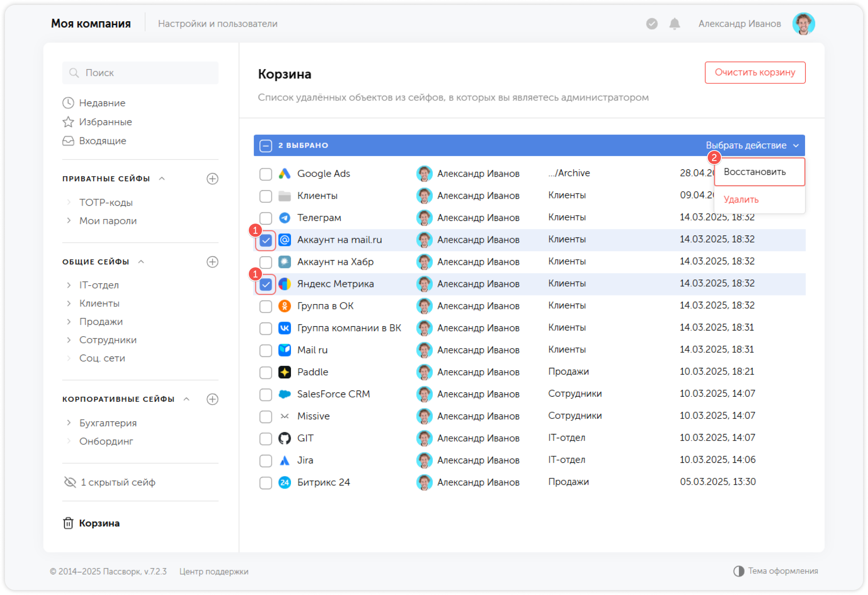Viewport: 868px width, 595px height.
Task: Click the notifications bell icon
Action: coord(674,24)
